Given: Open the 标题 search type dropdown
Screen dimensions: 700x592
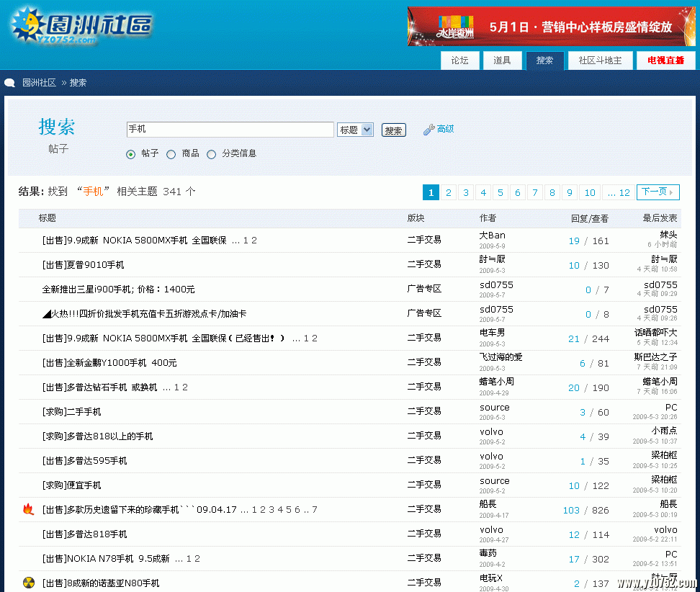Looking at the screenshot, I should click(x=355, y=130).
